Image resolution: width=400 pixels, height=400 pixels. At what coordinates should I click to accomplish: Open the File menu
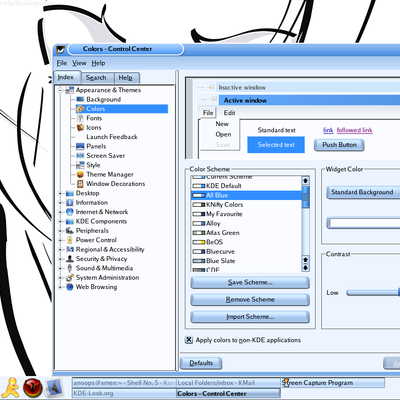click(62, 63)
